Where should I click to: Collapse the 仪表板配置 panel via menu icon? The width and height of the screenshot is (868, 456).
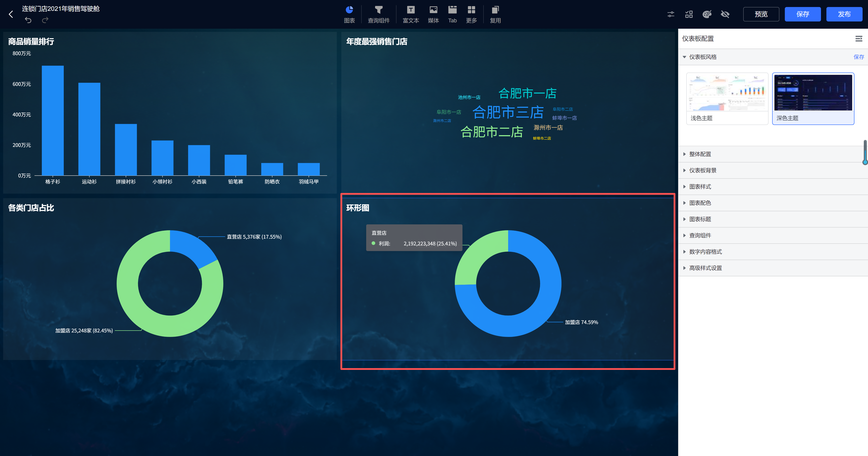(859, 39)
